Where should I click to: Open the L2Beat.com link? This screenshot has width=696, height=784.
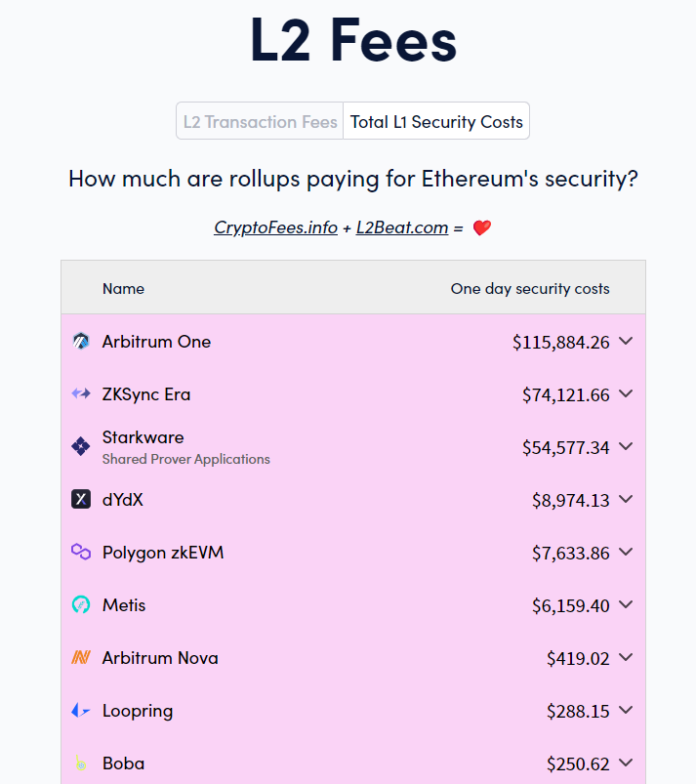pos(402,227)
